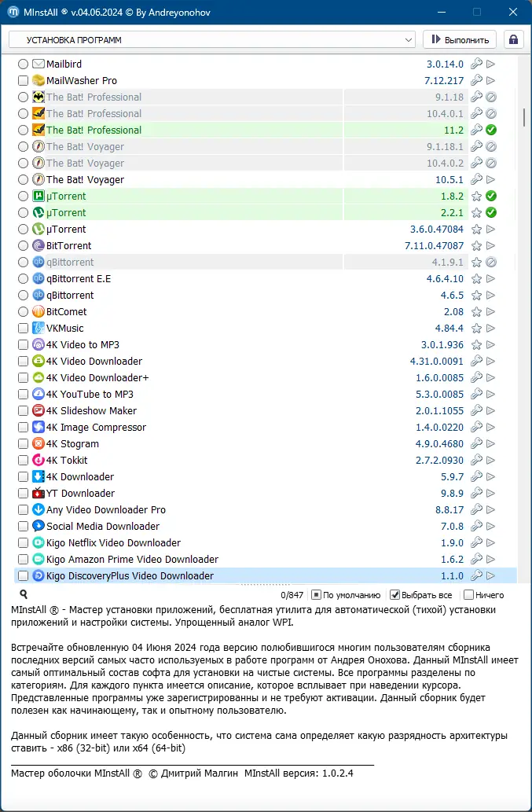Click the key icon in Mailbird row
This screenshot has height=812, width=532.
tap(476, 64)
